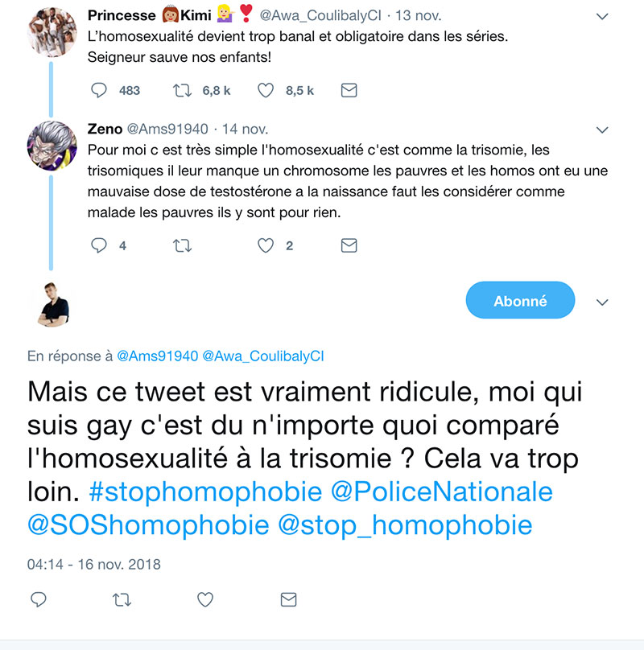View Princesse Kimi's profile picture
The width and height of the screenshot is (644, 650).
click(x=52, y=32)
